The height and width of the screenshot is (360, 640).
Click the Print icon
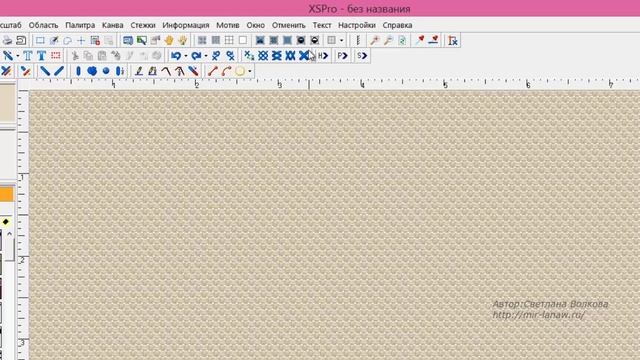coord(7,40)
